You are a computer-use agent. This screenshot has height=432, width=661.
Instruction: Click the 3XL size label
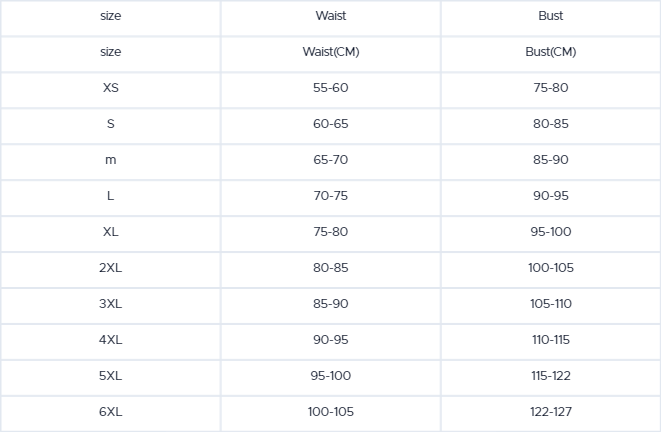(110, 304)
